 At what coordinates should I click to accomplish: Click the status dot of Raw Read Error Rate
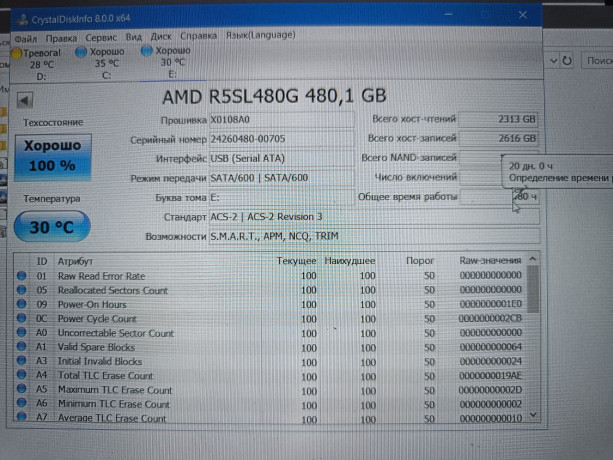point(22,276)
